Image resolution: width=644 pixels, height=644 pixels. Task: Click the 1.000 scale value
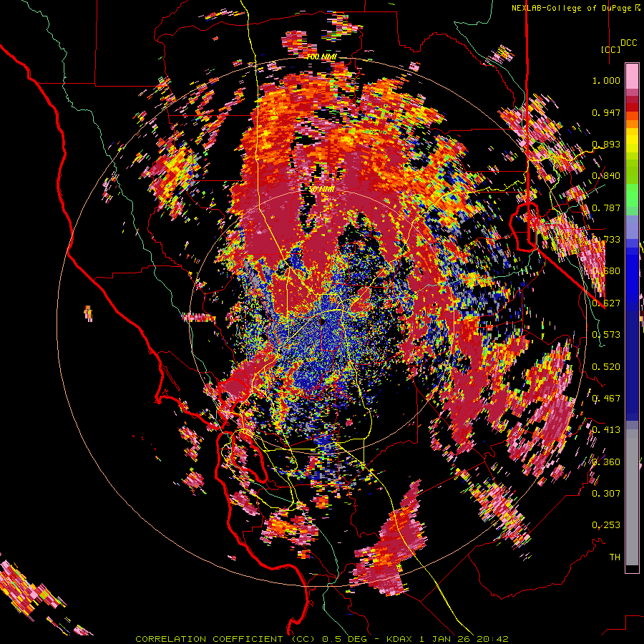606,80
